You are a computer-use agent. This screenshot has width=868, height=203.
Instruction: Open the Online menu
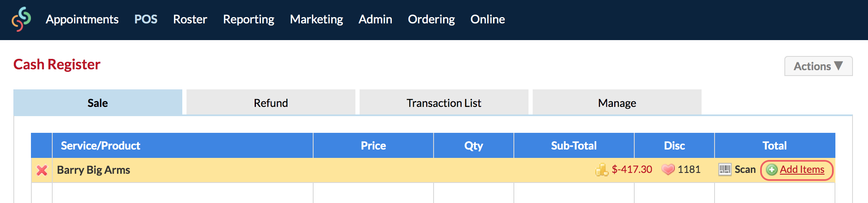(488, 19)
